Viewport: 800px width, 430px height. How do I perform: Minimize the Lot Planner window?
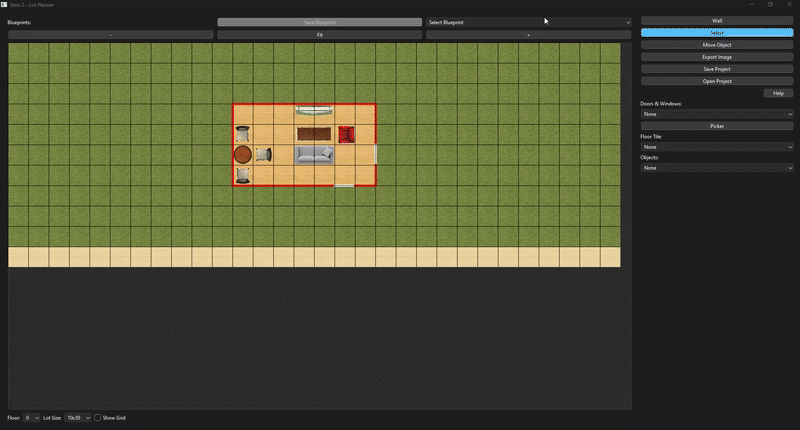pyautogui.click(x=752, y=5)
